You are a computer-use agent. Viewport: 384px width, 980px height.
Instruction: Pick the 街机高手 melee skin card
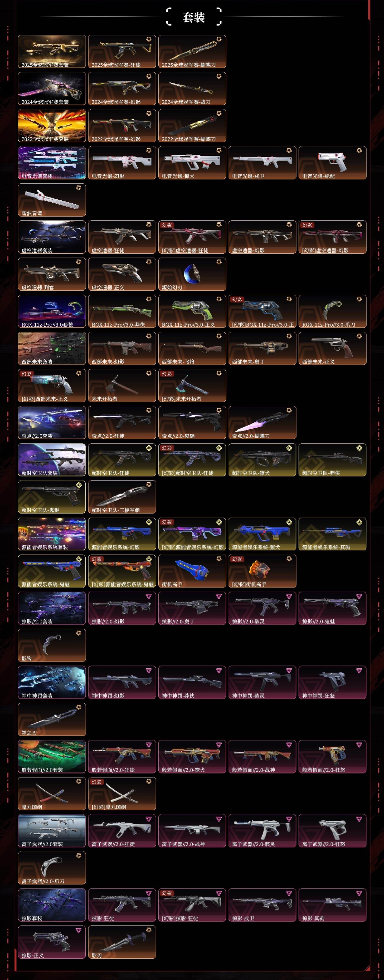click(x=192, y=571)
